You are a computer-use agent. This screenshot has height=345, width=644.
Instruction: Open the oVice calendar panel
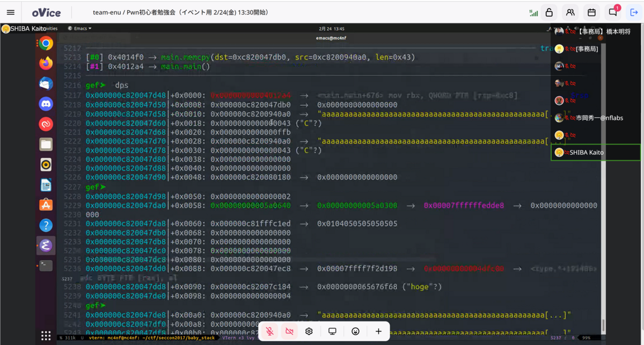point(591,12)
